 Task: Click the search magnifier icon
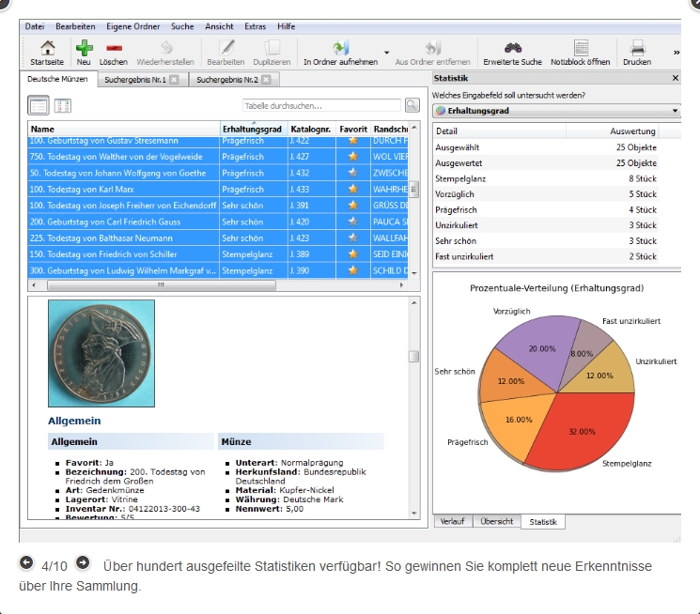(x=412, y=105)
